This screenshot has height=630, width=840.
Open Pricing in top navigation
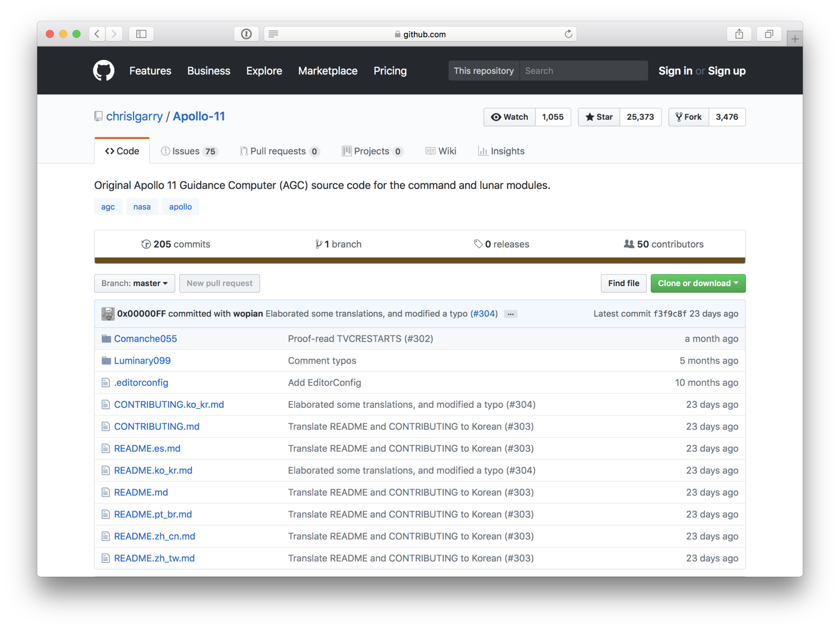tap(390, 71)
